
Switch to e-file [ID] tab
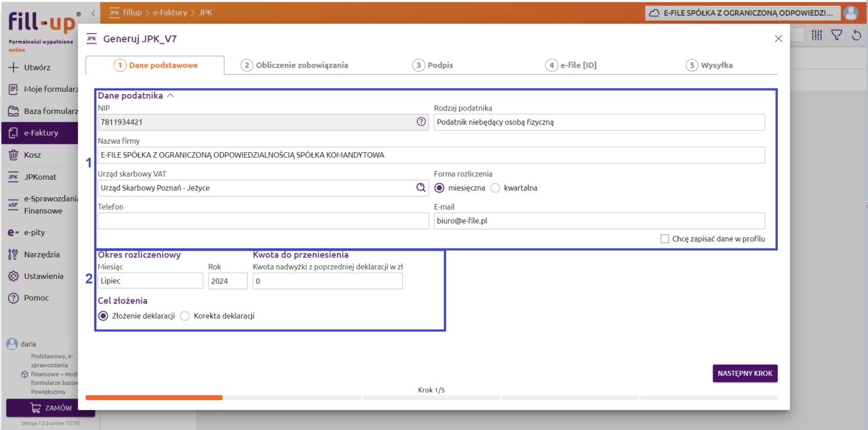571,65
